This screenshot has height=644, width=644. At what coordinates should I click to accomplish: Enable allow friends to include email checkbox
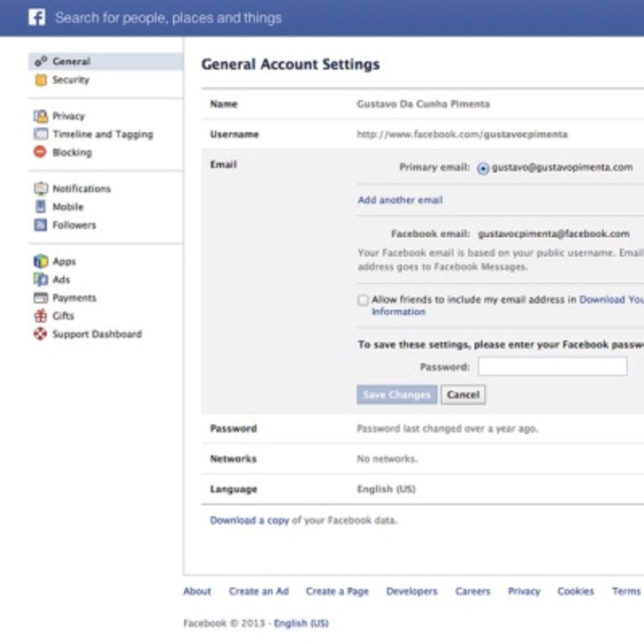pos(363,300)
